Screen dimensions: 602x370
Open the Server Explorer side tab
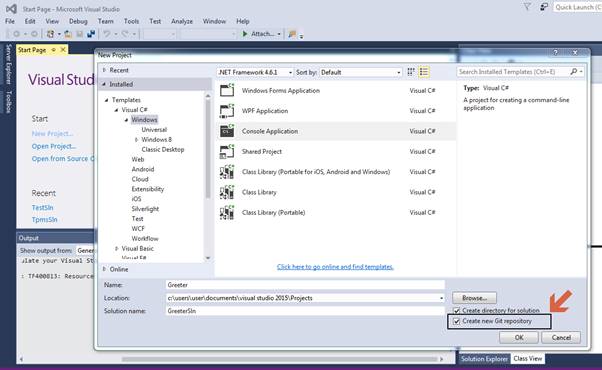point(8,64)
